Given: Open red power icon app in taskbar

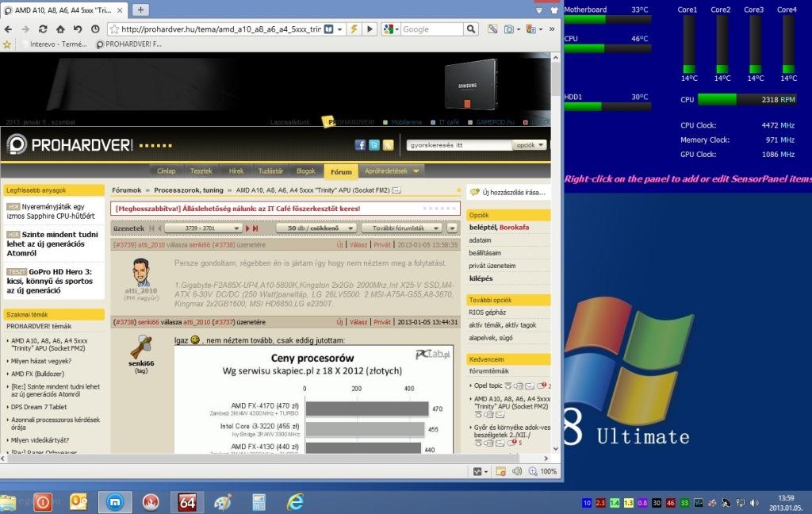Looking at the screenshot, I should point(43,502).
